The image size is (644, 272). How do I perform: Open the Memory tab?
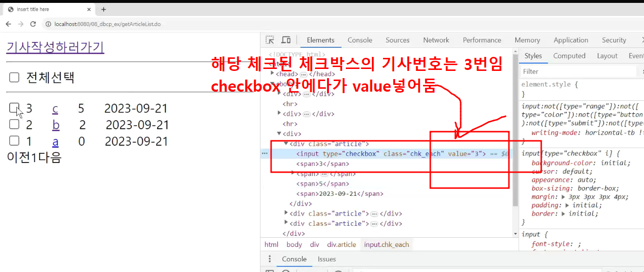527,40
